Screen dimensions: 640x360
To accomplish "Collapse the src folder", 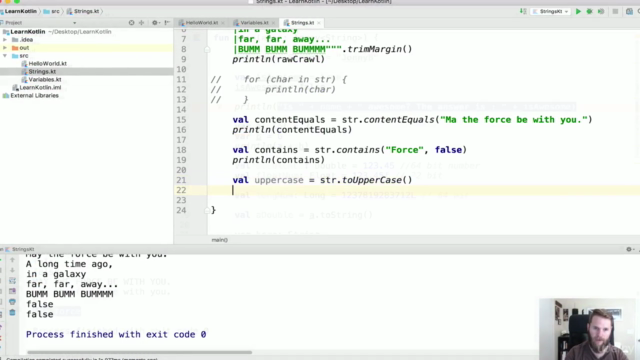I will (x=5, y=56).
